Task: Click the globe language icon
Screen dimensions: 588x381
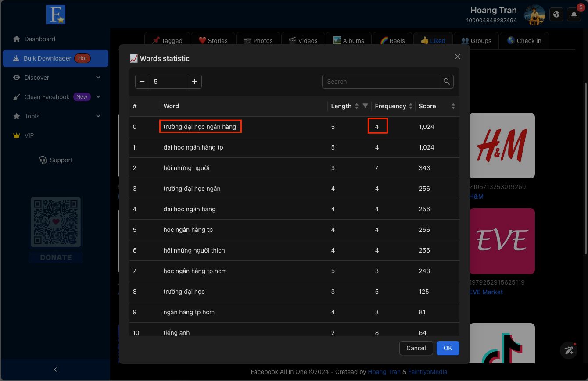Action: (556, 14)
